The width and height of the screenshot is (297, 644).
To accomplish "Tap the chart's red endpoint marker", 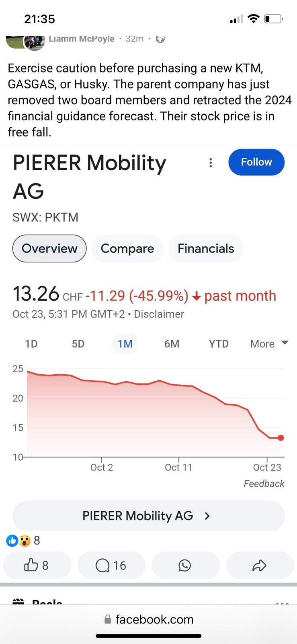I will click(x=281, y=438).
